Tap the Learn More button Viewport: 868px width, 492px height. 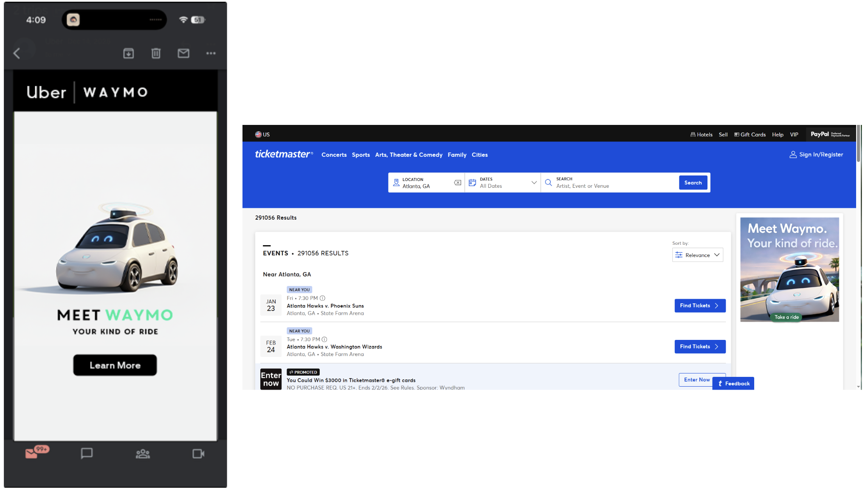[115, 365]
